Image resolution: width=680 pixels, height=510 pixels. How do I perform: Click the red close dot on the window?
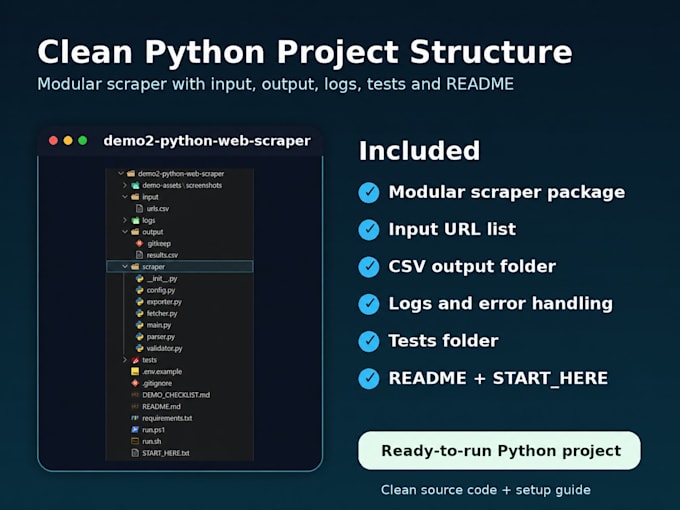coord(53,141)
